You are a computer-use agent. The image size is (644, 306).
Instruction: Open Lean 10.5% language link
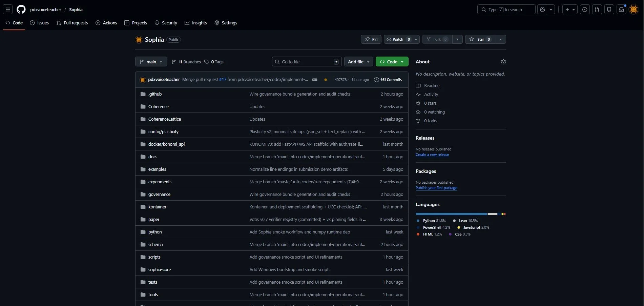(x=465, y=221)
